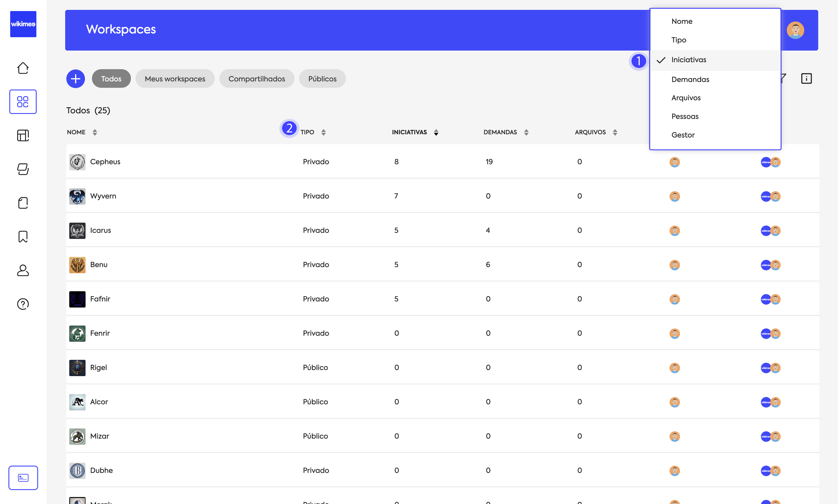
Task: Click the workspaces grid icon in sidebar
Action: pyautogui.click(x=23, y=101)
